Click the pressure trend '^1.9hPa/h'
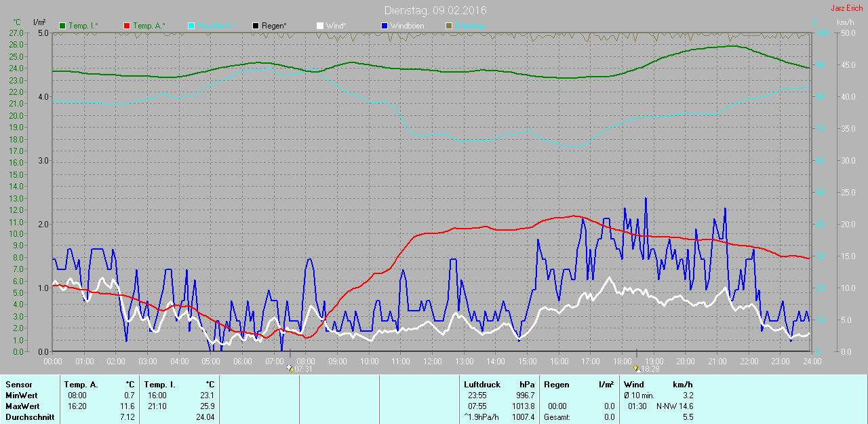868x424 pixels. 481,417
